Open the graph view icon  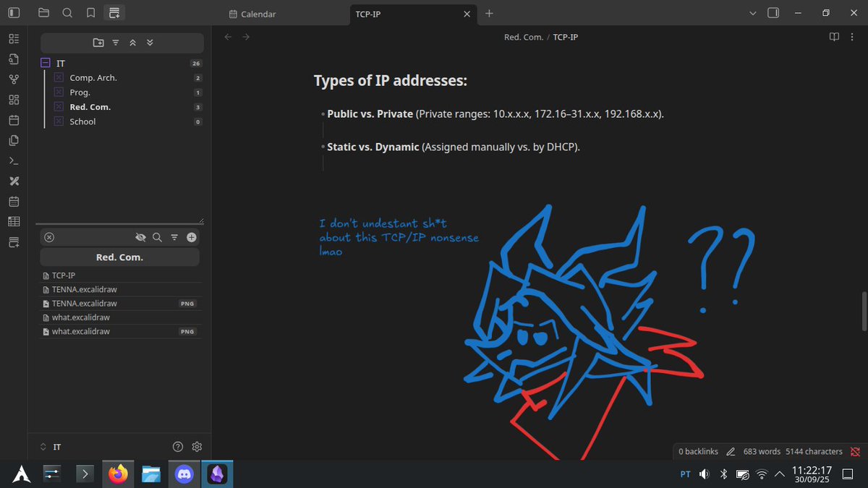point(13,80)
